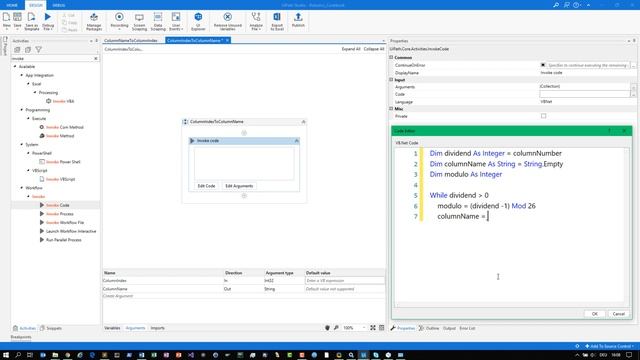Open the Imports tab

click(158, 328)
